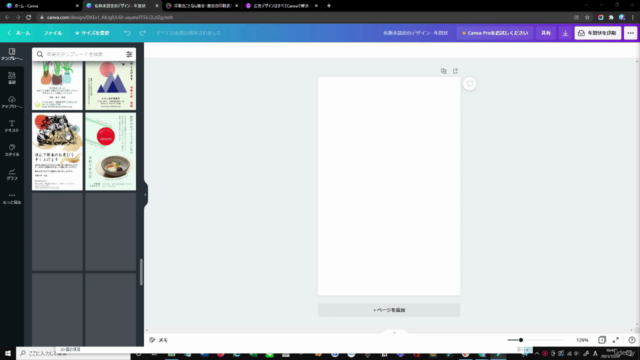Select the red circle bowl template thumbnail
The height and width of the screenshot is (360, 640).
[x=111, y=151]
